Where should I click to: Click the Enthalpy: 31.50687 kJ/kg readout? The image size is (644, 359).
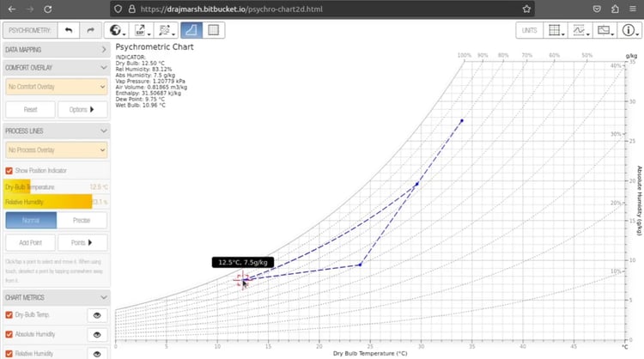[x=149, y=94]
